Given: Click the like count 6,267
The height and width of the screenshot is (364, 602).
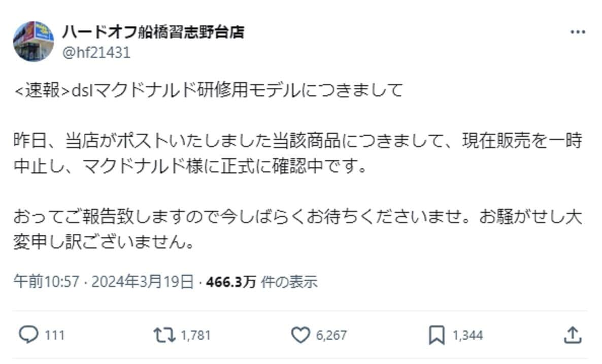Looking at the screenshot, I should point(331,335).
